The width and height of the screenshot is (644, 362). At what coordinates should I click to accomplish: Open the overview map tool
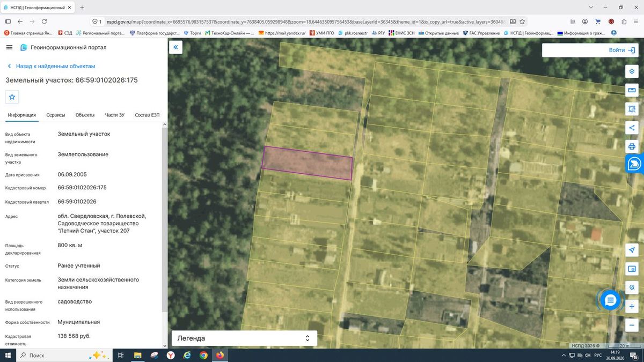632,269
